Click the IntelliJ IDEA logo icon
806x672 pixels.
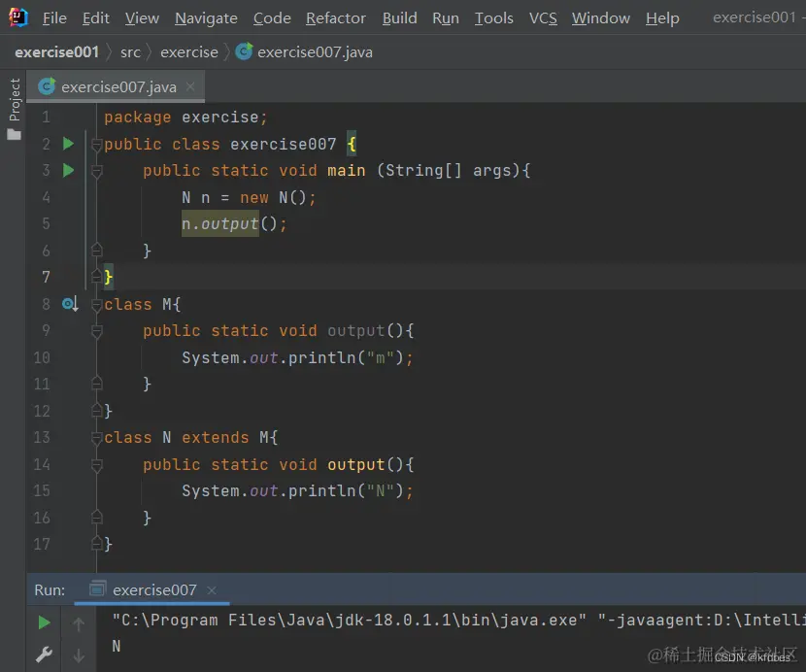[18, 17]
